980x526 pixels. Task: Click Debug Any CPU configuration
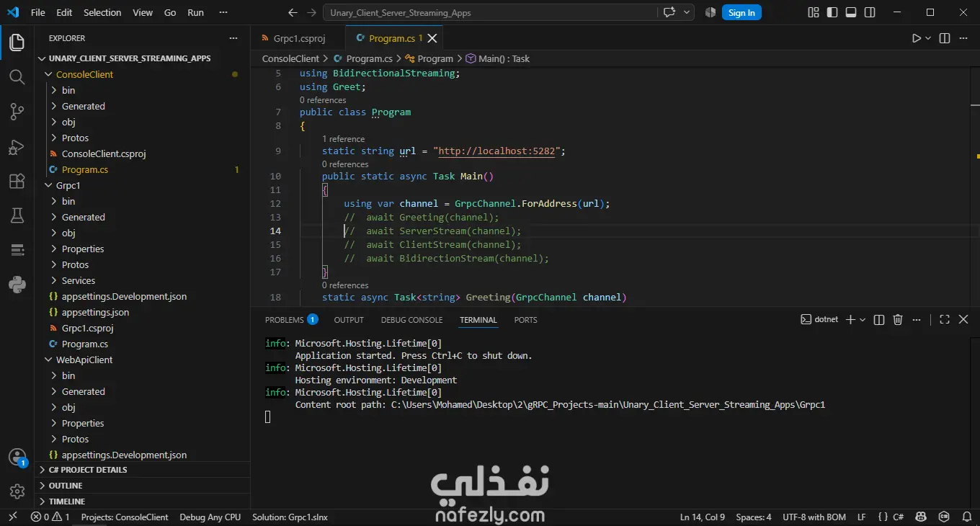210,517
